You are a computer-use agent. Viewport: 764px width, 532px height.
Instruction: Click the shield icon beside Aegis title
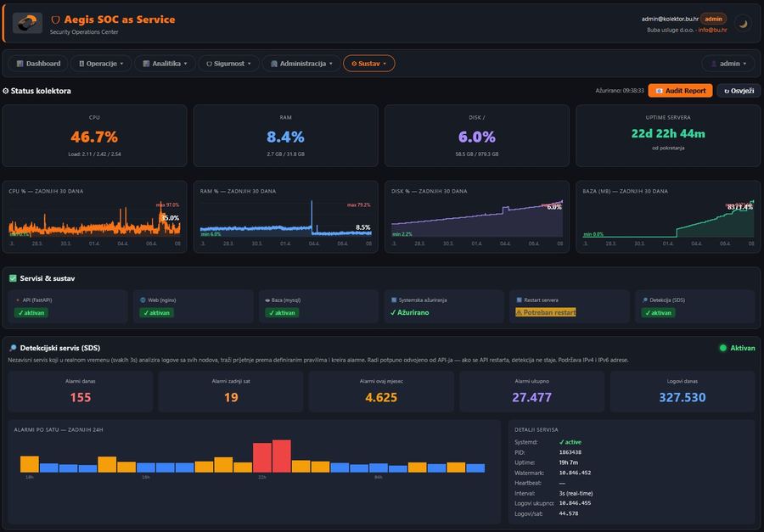(56, 20)
